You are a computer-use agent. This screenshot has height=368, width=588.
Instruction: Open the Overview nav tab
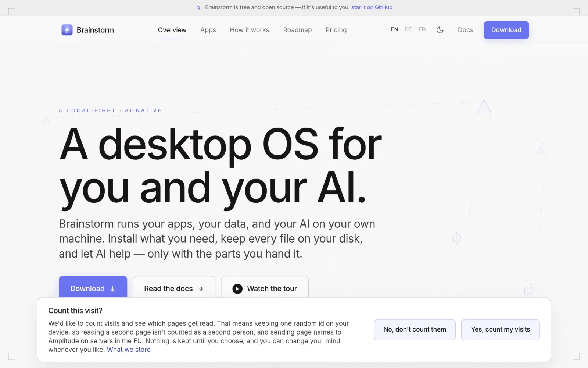click(172, 30)
